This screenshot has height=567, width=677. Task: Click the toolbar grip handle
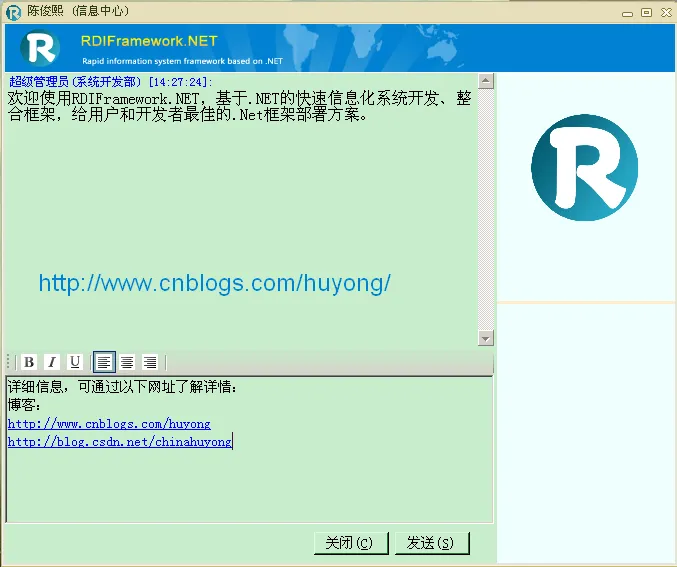pyautogui.click(x=8, y=362)
